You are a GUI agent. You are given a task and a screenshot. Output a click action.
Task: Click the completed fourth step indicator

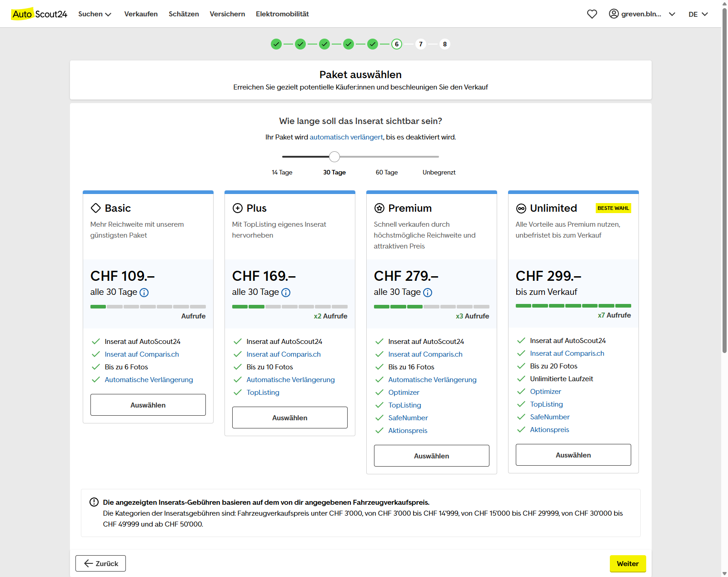click(349, 44)
